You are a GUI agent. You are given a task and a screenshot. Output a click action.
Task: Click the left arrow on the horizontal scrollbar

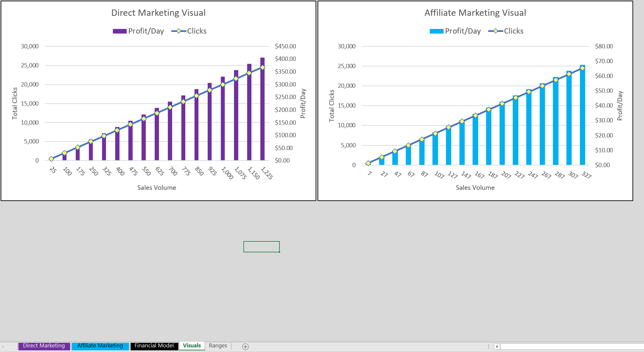pos(496,346)
